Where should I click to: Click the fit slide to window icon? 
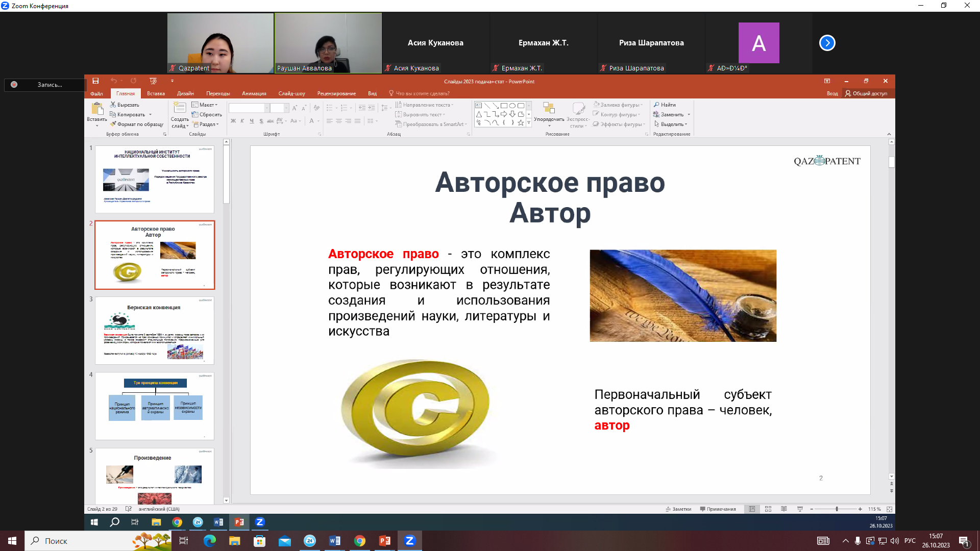pyautogui.click(x=889, y=509)
